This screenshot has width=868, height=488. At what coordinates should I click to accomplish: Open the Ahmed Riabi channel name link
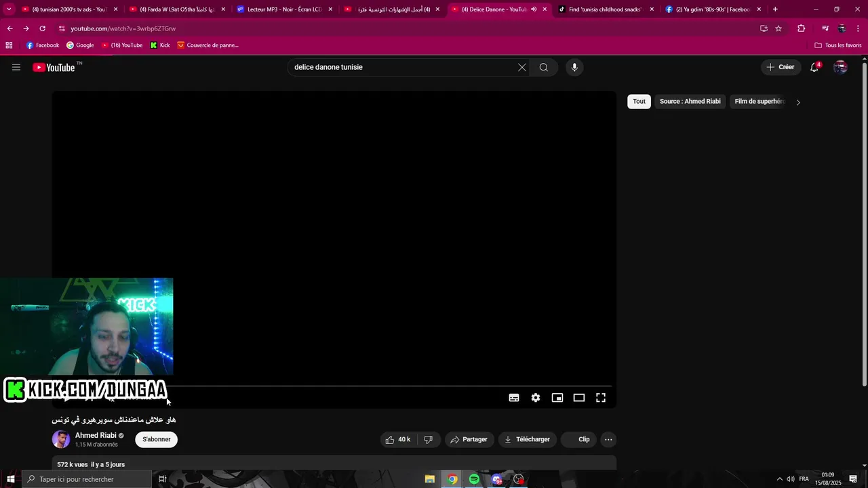(x=96, y=435)
